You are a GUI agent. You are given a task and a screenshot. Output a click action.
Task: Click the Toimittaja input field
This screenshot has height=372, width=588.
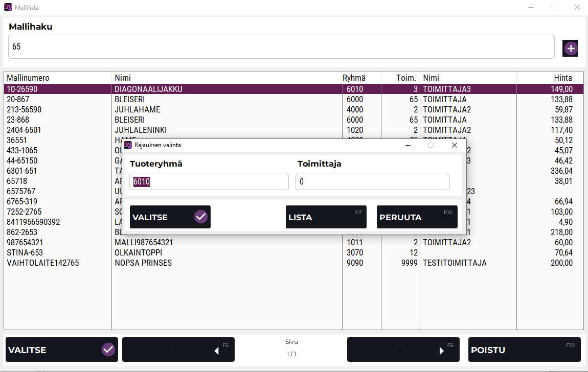tap(372, 182)
